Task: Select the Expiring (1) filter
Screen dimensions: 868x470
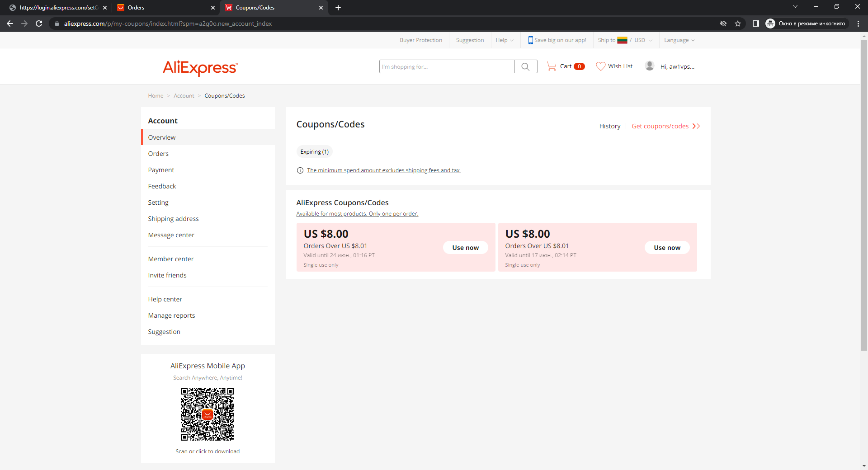Action: pyautogui.click(x=315, y=152)
